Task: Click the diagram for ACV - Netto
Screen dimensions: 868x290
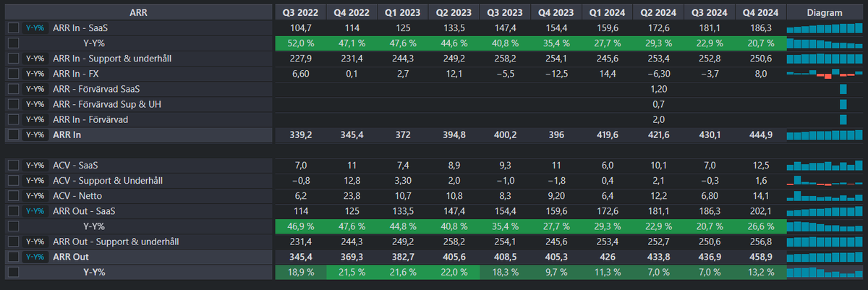Action: [x=825, y=195]
